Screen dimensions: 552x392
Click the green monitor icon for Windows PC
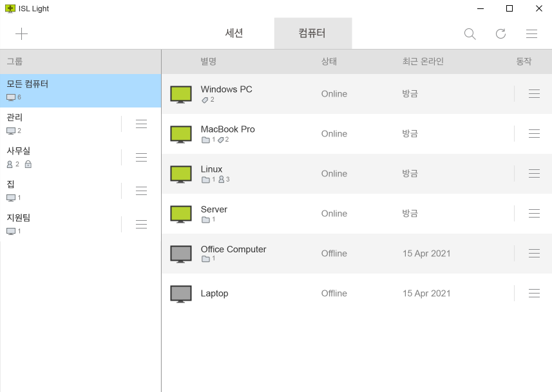[x=181, y=95]
